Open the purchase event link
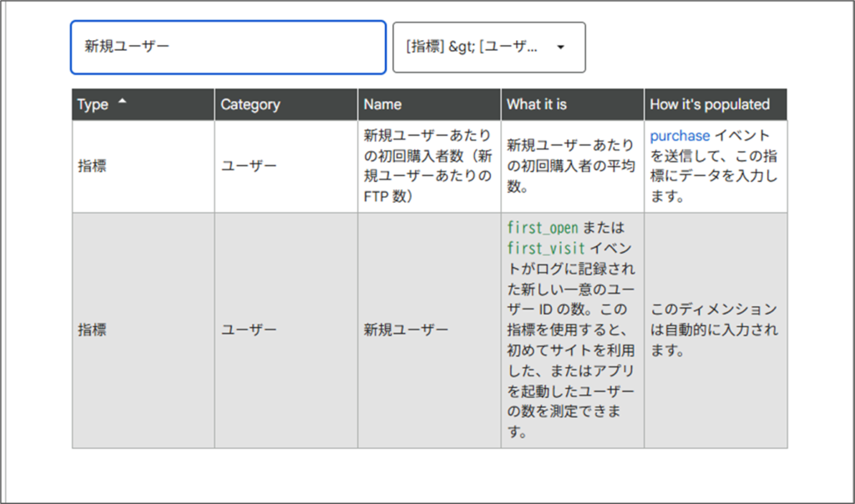Image resolution: width=855 pixels, height=504 pixels. point(680,135)
